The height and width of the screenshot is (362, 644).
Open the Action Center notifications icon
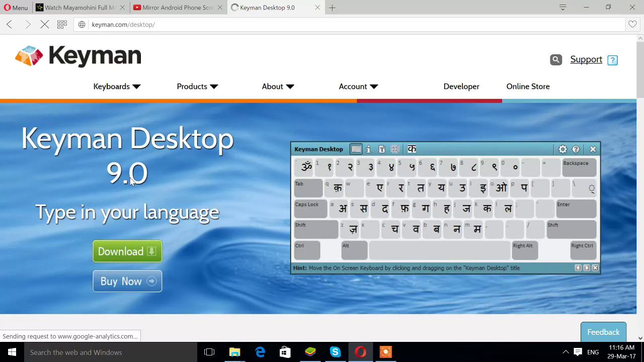[x=578, y=352]
